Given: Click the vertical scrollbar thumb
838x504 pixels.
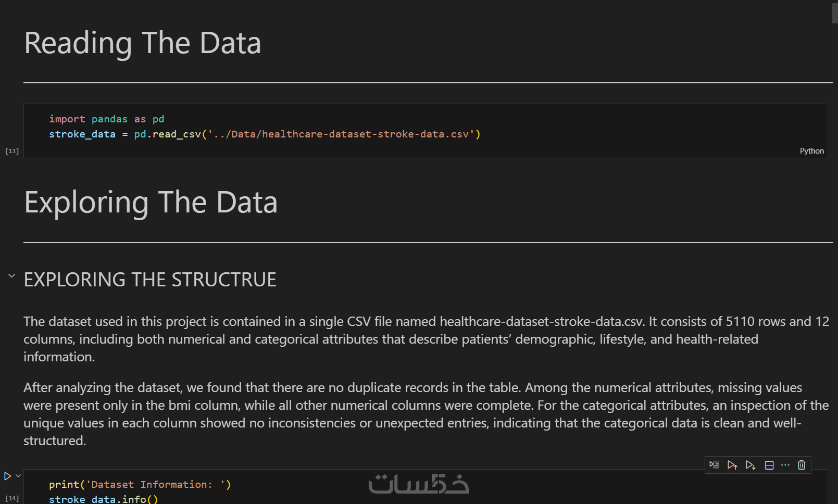Looking at the screenshot, I should pos(835,12).
